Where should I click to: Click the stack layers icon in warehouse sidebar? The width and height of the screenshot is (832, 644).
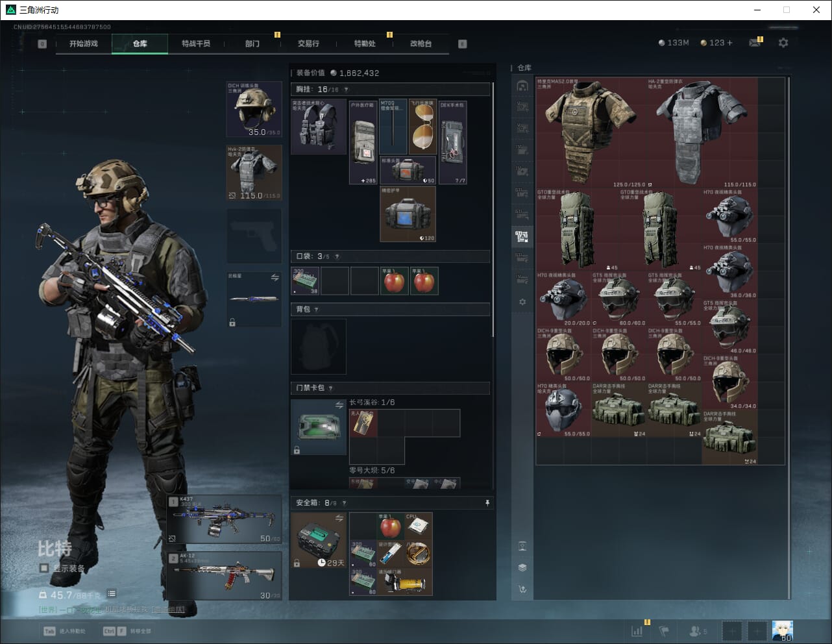[522, 567]
